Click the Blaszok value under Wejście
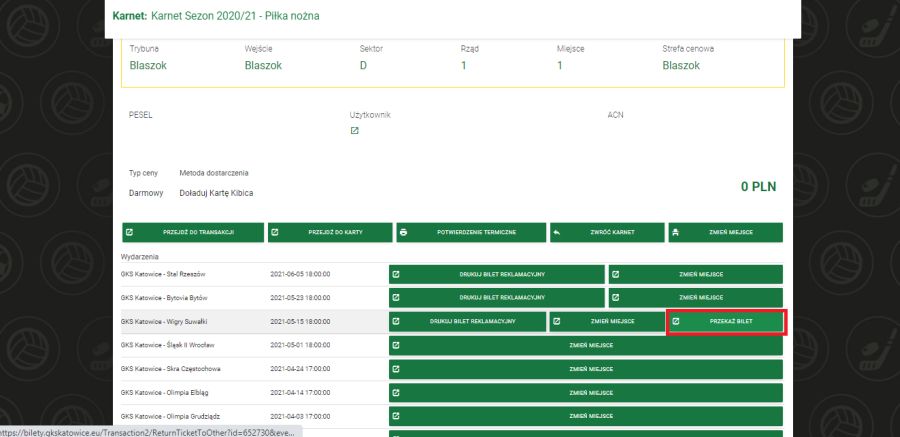This screenshot has height=437, width=900. 263,65
